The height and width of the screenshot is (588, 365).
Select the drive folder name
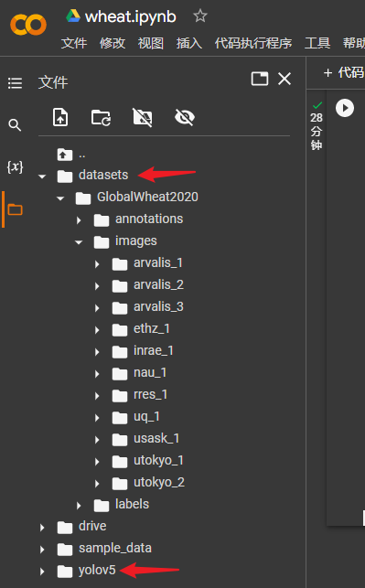[92, 526]
